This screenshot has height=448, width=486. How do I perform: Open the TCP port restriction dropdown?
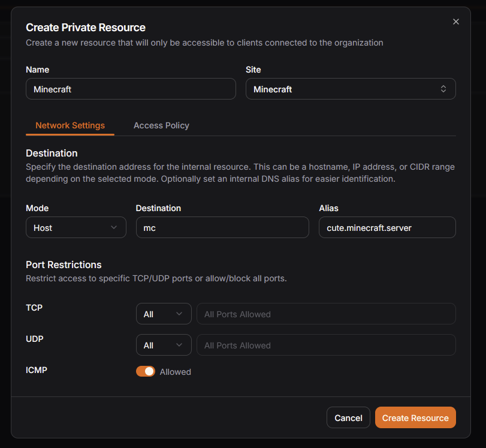[x=163, y=314]
